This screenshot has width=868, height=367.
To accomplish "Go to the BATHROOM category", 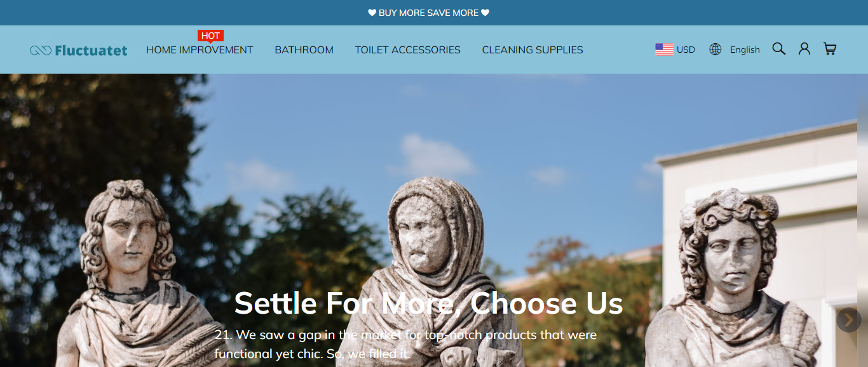I will tap(304, 50).
